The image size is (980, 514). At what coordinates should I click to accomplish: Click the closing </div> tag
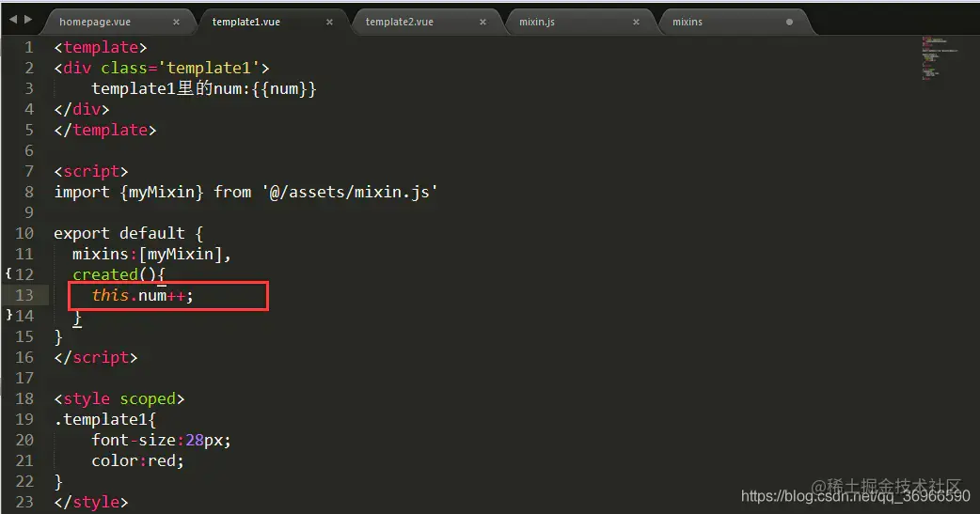click(82, 109)
